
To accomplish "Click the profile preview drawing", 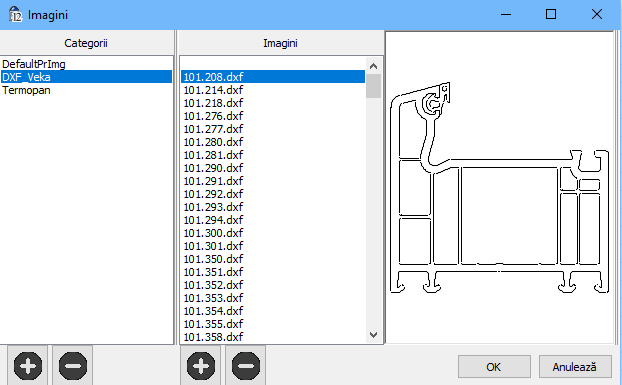I will pyautogui.click(x=500, y=188).
